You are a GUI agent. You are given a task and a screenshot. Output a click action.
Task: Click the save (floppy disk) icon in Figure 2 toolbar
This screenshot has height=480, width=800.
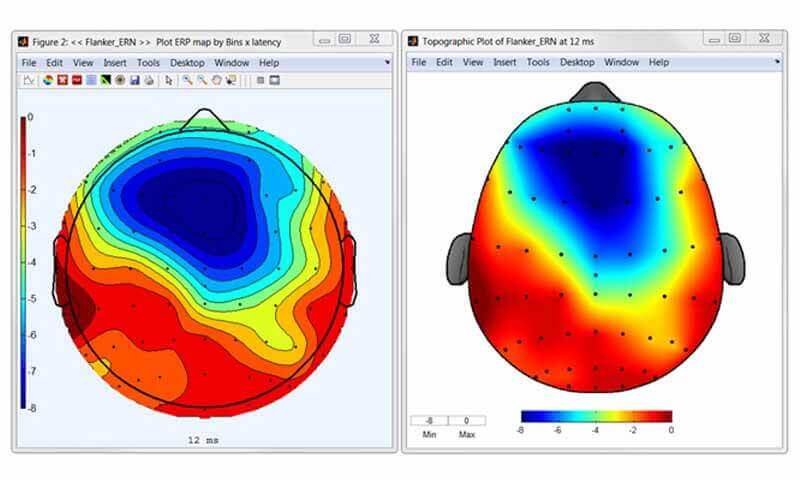(134, 80)
